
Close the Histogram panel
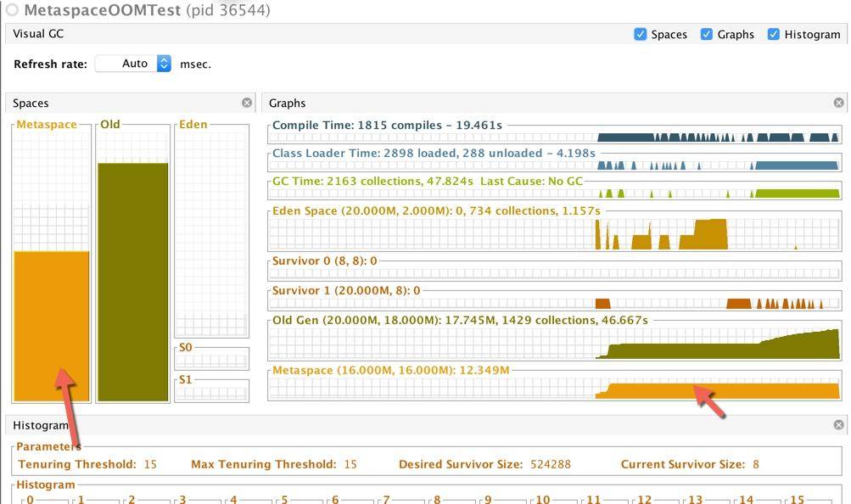[838, 425]
